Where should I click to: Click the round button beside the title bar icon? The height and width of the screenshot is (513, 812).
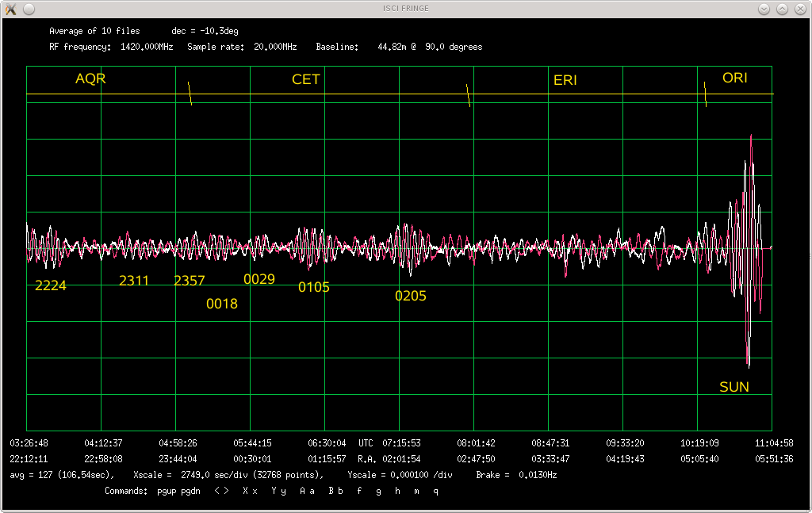tap(29, 9)
